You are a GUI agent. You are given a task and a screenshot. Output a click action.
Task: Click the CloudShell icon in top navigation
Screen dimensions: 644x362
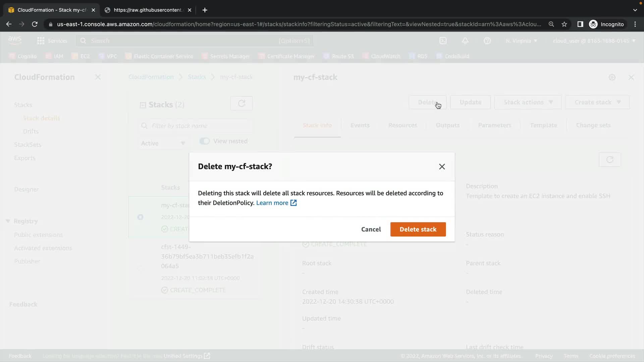pos(443,41)
